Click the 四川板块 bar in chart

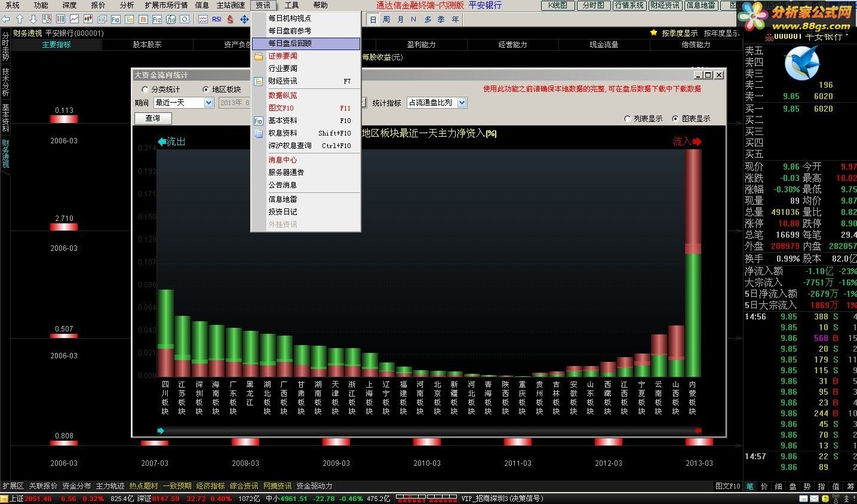coord(165,333)
